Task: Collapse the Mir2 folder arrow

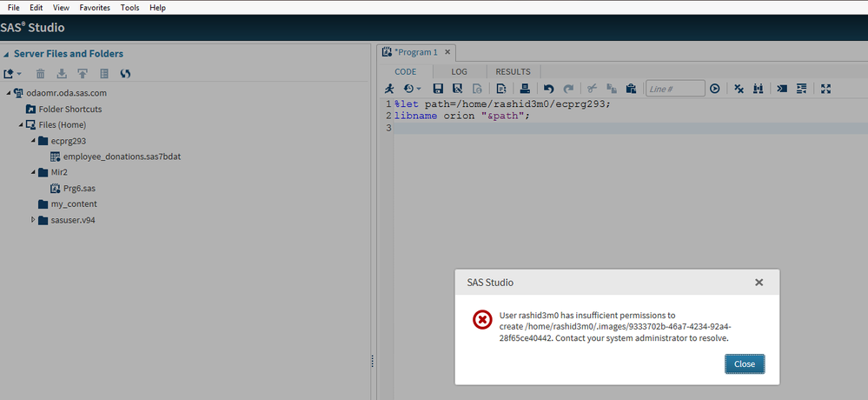Action: [33, 172]
